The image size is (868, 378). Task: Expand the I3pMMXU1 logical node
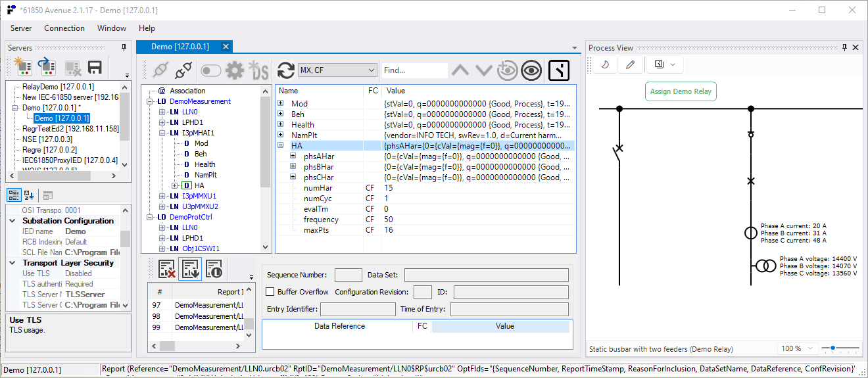point(162,196)
